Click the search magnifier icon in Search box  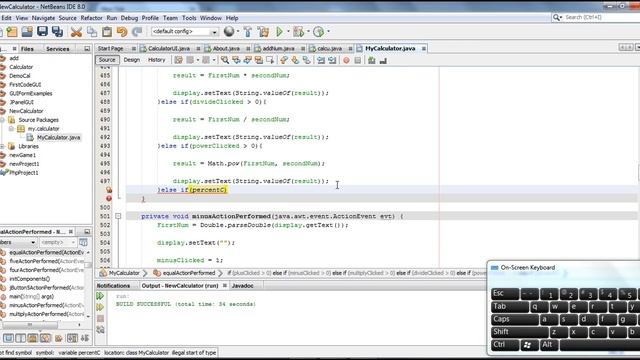tap(556, 17)
